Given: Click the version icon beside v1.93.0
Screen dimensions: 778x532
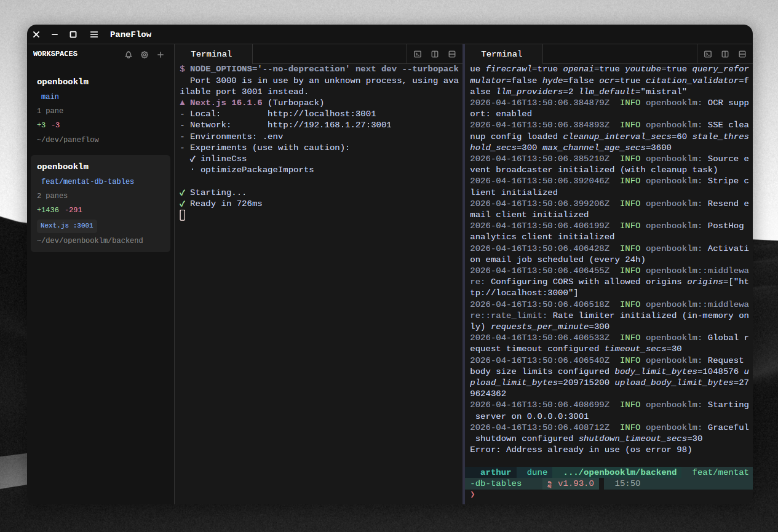Looking at the screenshot, I should point(549,483).
